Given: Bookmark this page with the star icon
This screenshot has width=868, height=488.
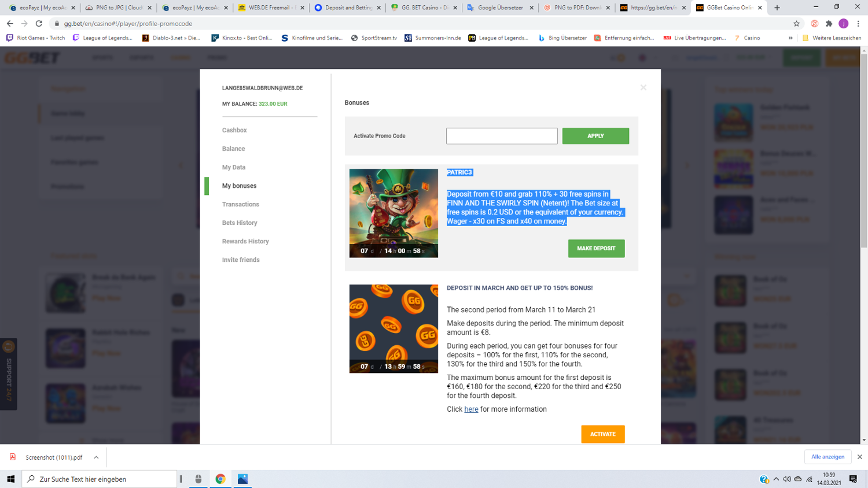Looking at the screenshot, I should coord(796,24).
